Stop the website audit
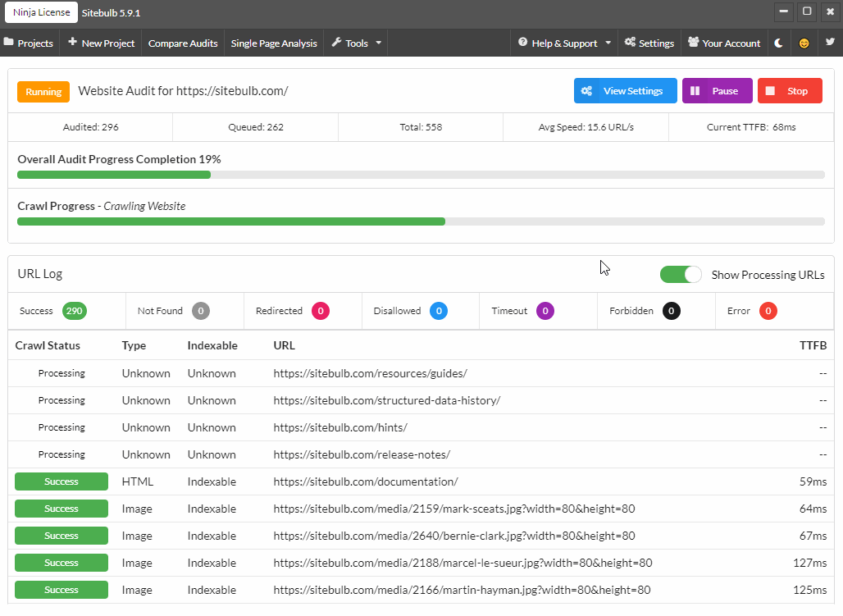This screenshot has height=616, width=843. [790, 91]
